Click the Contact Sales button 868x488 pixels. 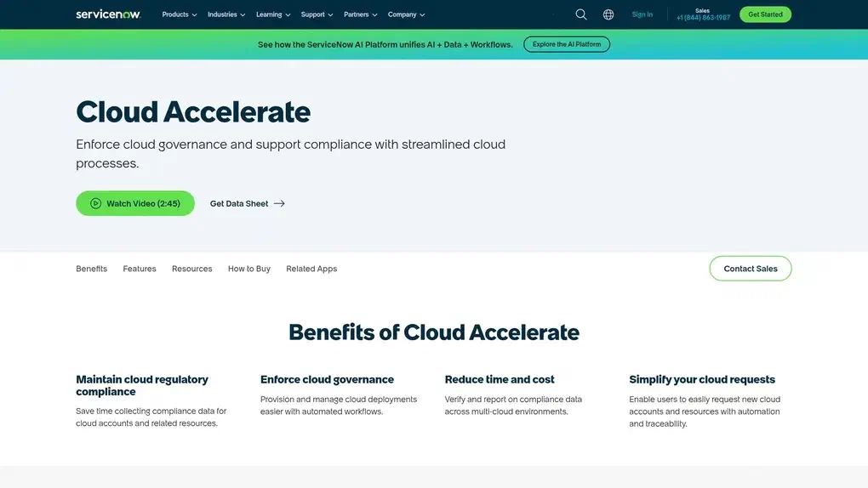pyautogui.click(x=750, y=269)
